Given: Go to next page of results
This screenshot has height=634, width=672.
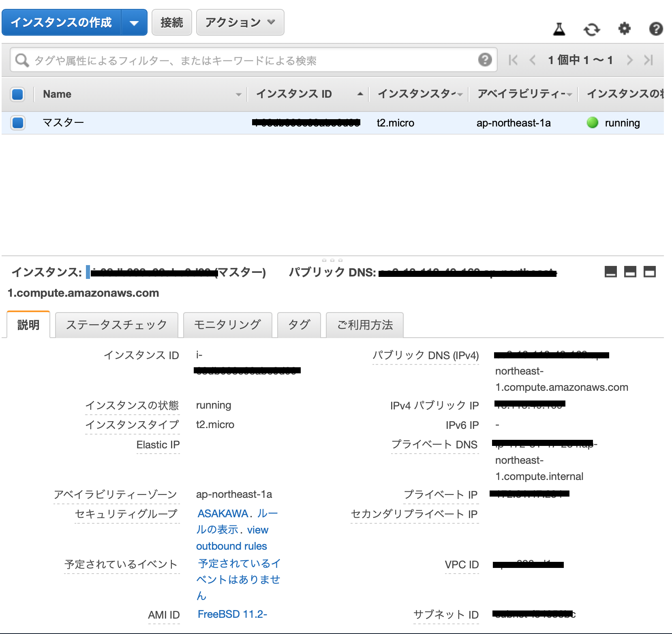Looking at the screenshot, I should 629,60.
